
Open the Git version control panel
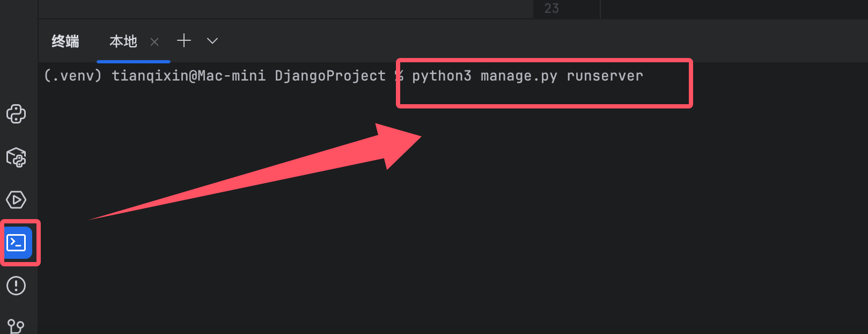[x=16, y=325]
